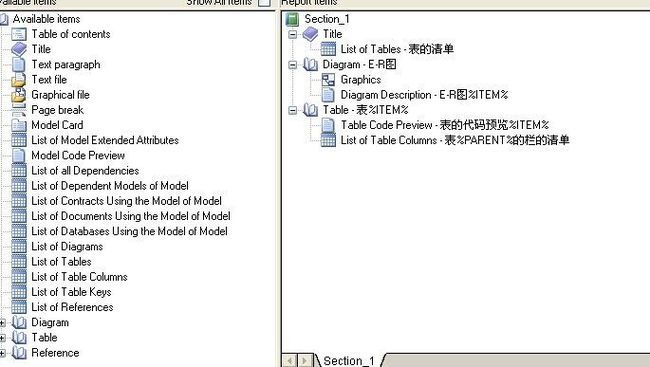The image size is (650, 367).
Task: Click the List of Table Columns icon in Available items
Action: point(19,277)
